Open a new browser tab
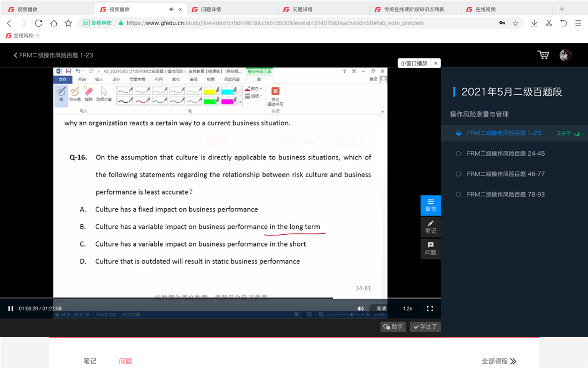 click(562, 9)
